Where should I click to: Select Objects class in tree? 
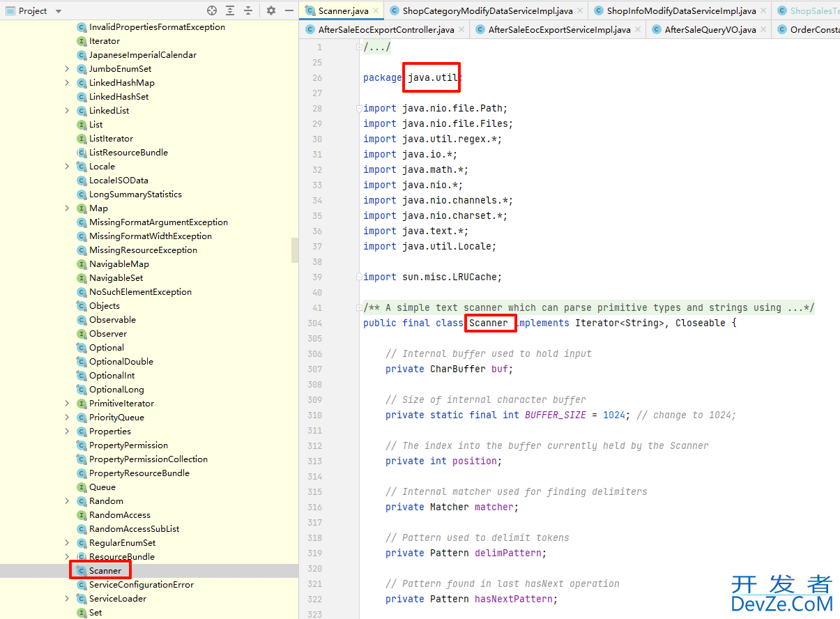point(104,305)
